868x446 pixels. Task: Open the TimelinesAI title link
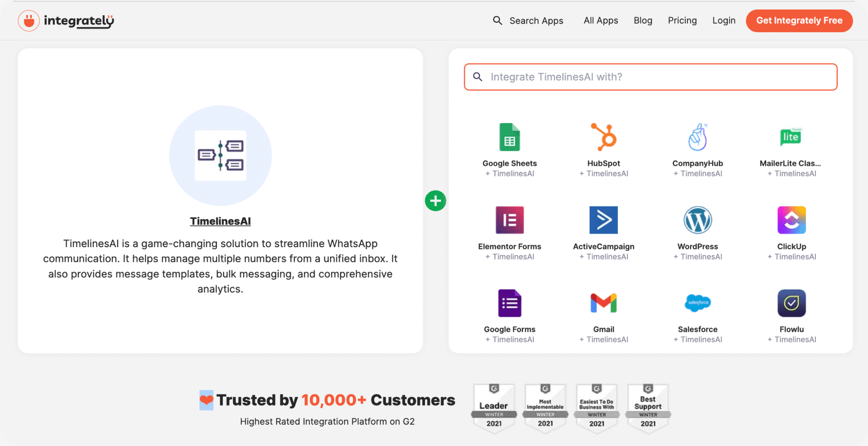point(220,221)
